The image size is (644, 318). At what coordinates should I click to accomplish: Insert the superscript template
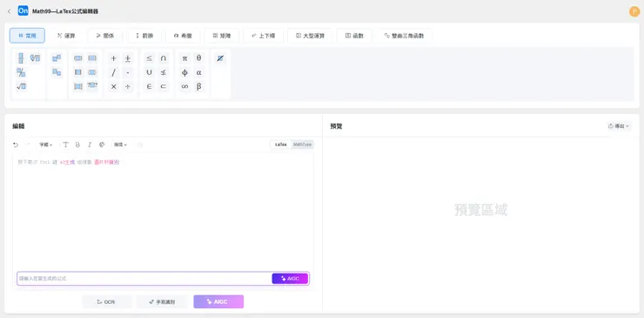[57, 58]
